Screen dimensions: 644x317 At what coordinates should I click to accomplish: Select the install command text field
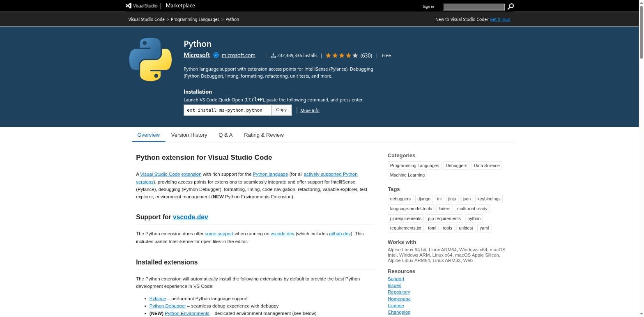point(228,110)
